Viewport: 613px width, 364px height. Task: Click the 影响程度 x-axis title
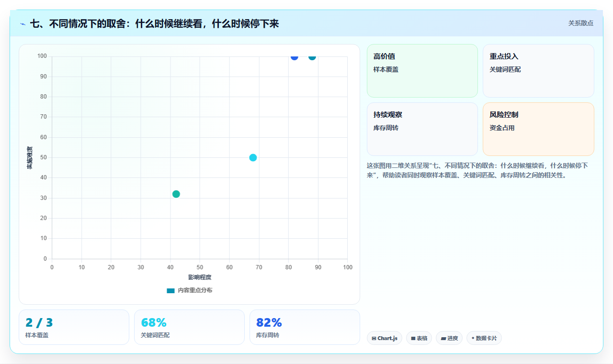[200, 277]
